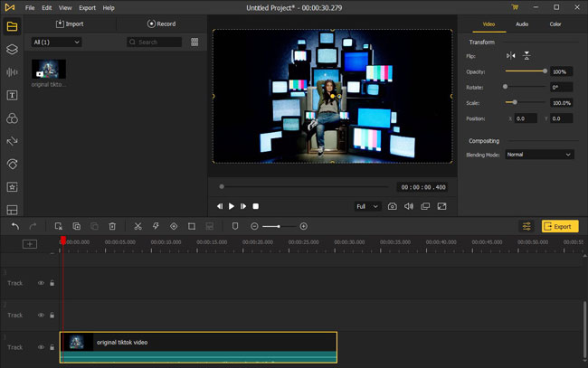The image size is (588, 368).
Task: Select the Video properties tab
Action: [x=488, y=24]
